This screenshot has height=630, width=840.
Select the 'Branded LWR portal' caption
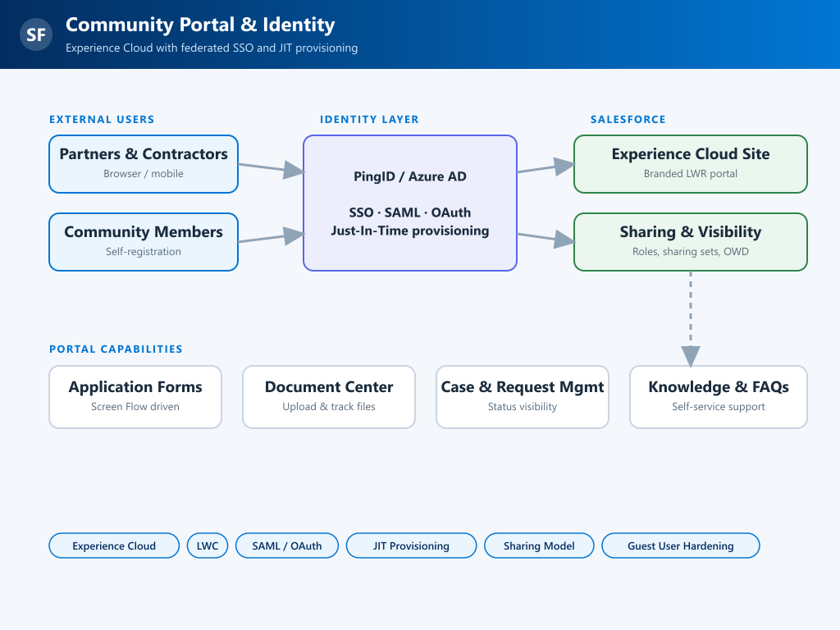click(691, 174)
